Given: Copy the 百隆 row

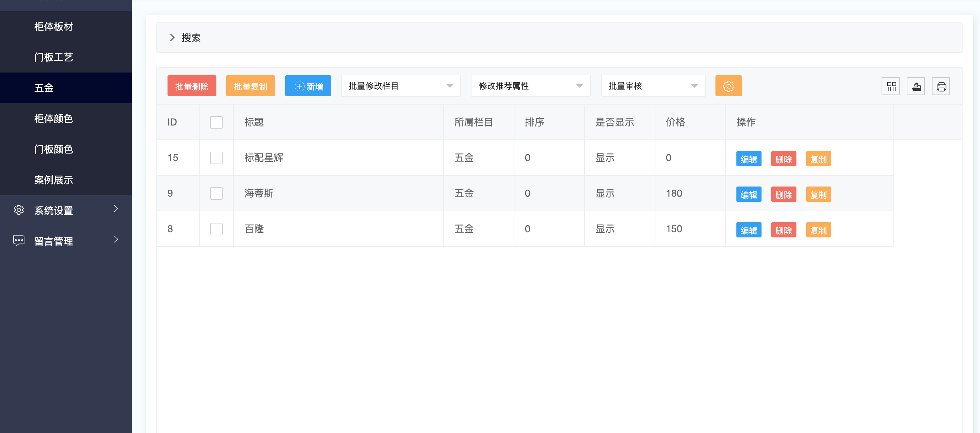Looking at the screenshot, I should (x=818, y=230).
